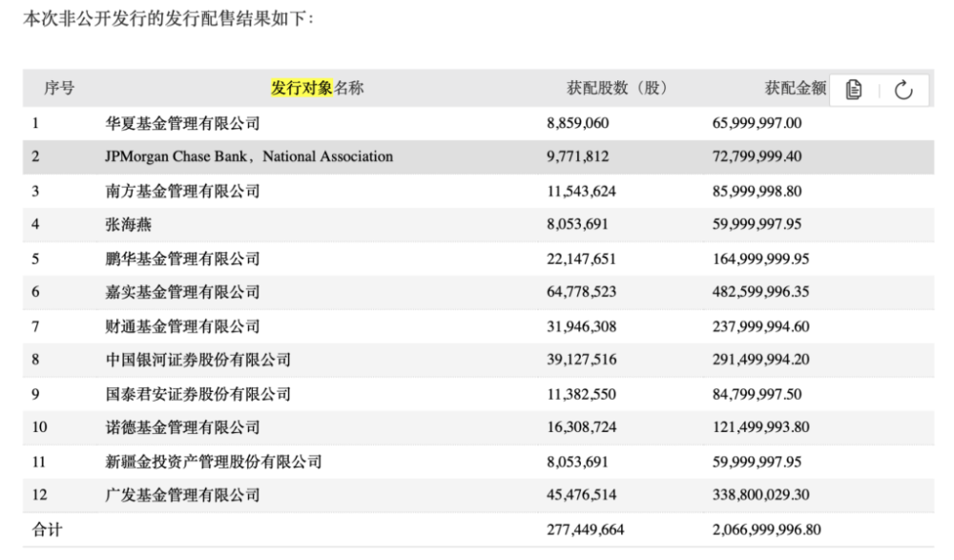Screen dimensions: 954x560
Task: Click total shares 277,449,664
Action: point(586,529)
